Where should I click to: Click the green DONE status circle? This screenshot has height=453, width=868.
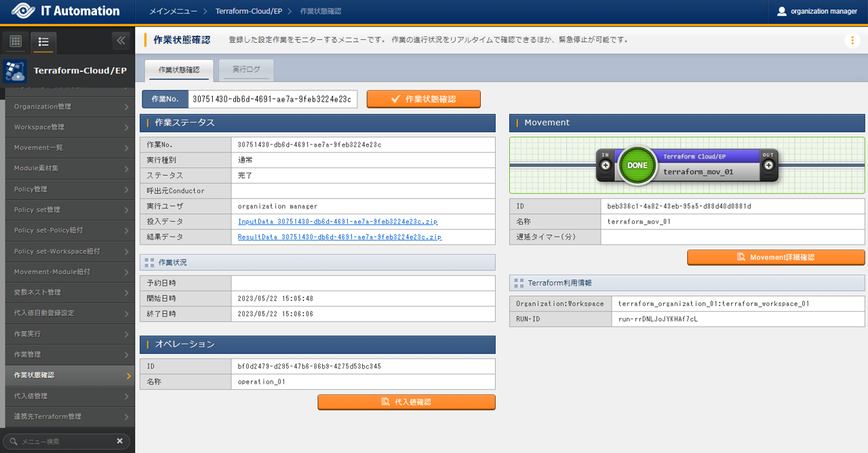point(637,165)
